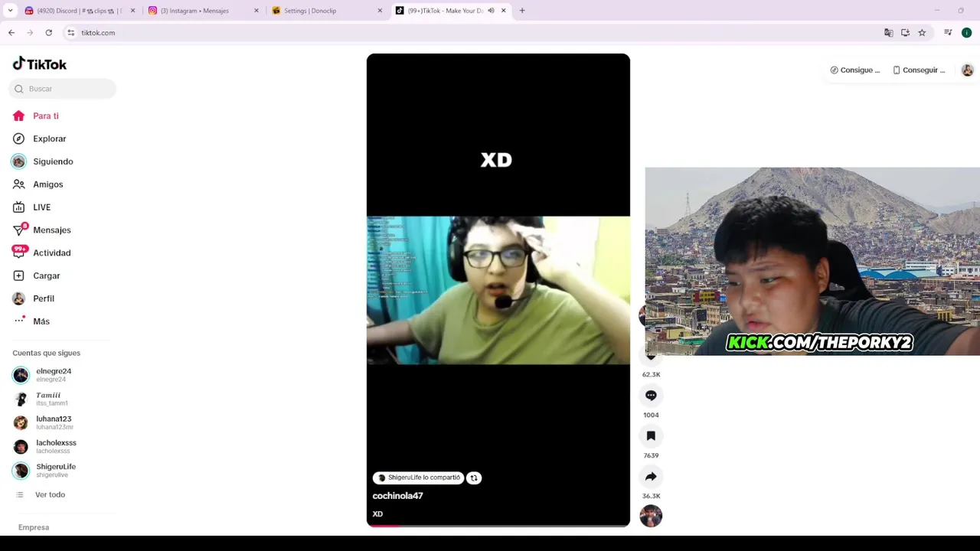Click the Consigue monedas button
Viewport: 980px width, 551px height.
(855, 70)
